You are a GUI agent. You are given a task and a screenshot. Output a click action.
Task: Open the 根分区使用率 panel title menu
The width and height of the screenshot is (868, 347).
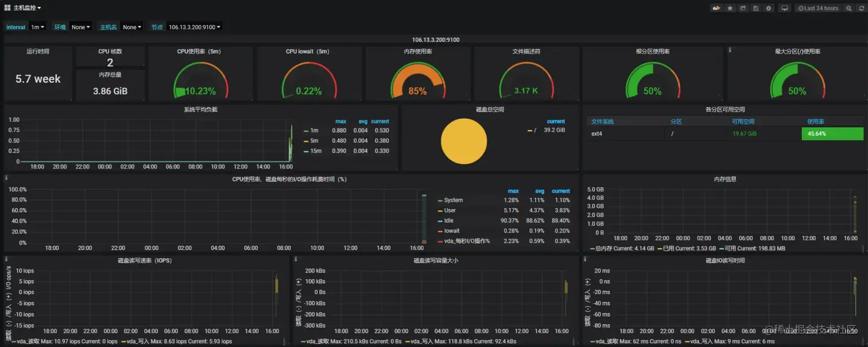pos(652,51)
